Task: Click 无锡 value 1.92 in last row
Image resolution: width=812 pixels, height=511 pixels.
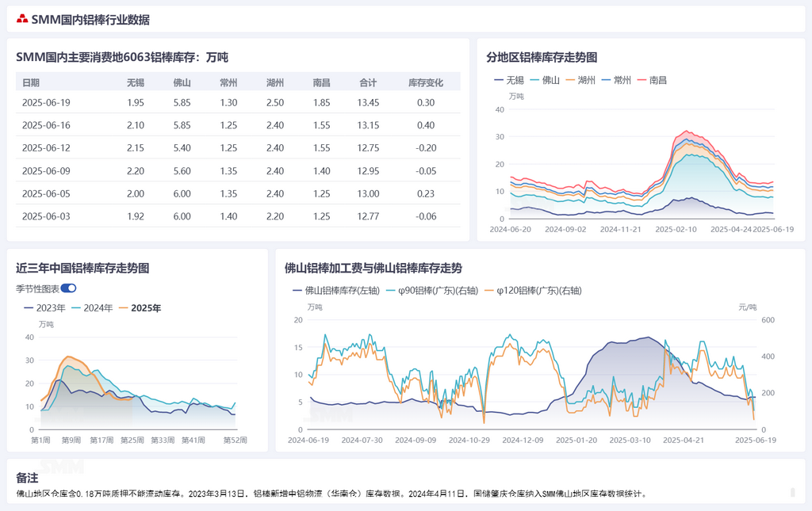Action: [x=136, y=216]
